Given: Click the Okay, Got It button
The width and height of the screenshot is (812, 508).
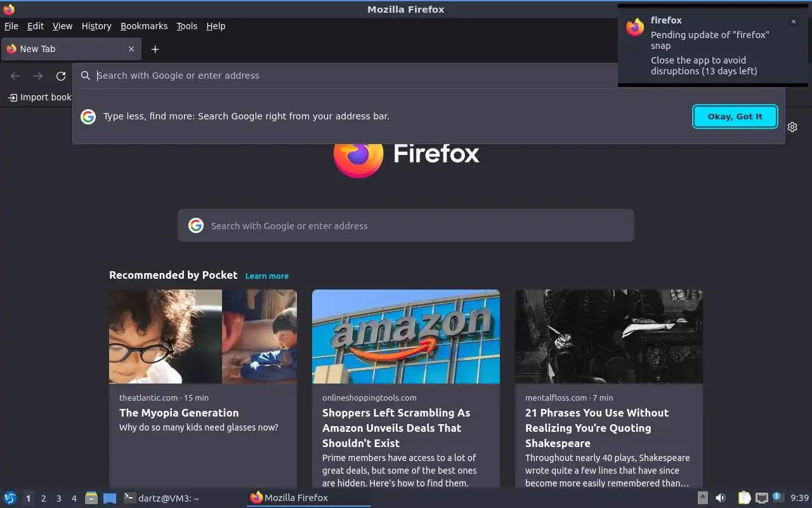Looking at the screenshot, I should coord(735,116).
